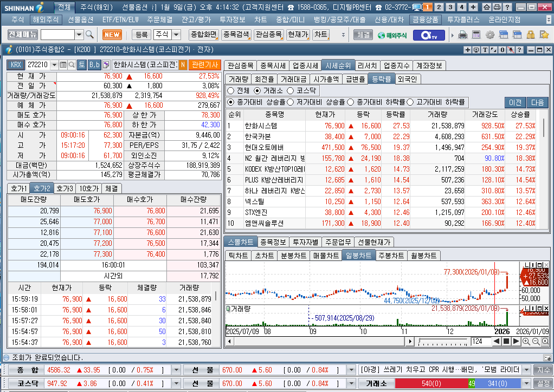Click the 이전 previous page button
The height and width of the screenshot is (392, 554).
[515, 102]
